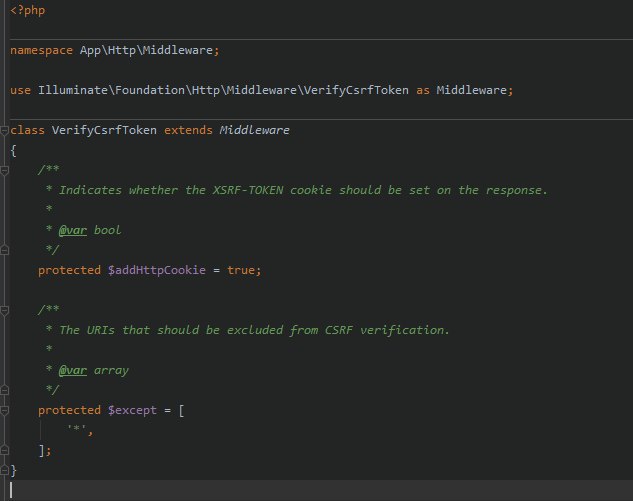This screenshot has width=633, height=501.
Task: Click the $addHttpCookie property name
Action: (157, 270)
